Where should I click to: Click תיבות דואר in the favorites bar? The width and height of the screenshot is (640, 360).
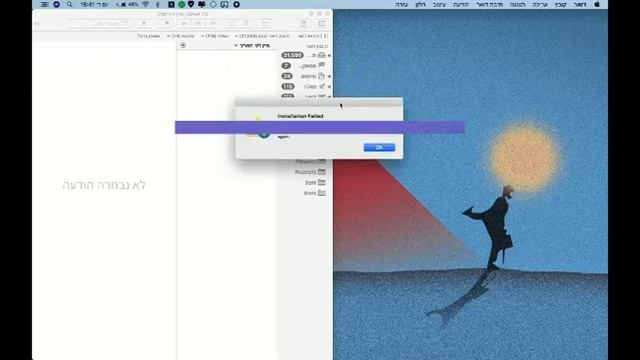click(309, 36)
